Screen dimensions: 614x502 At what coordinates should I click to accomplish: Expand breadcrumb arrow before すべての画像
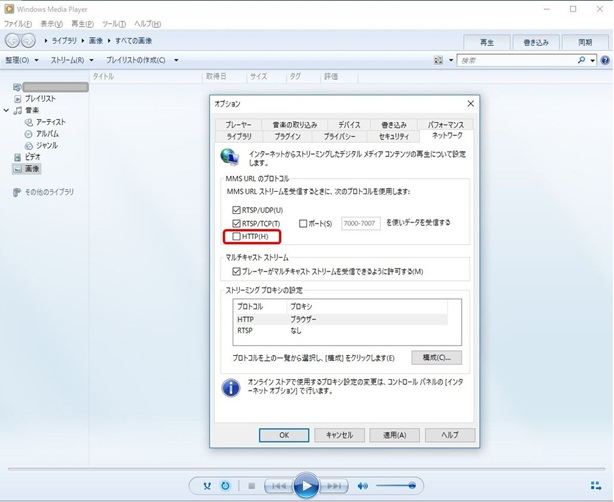[109, 41]
